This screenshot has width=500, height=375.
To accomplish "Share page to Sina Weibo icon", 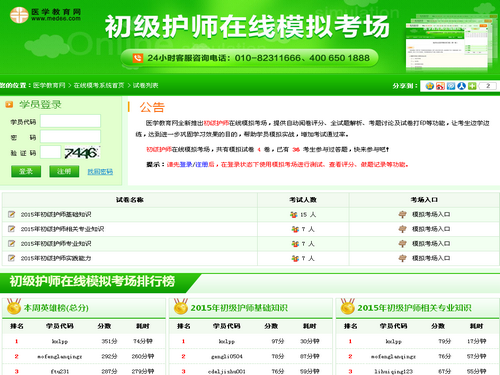I will pyautogui.click(x=440, y=86).
